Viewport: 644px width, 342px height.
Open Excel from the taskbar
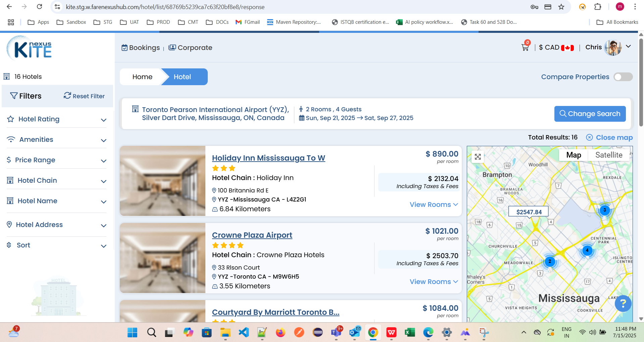click(x=409, y=332)
